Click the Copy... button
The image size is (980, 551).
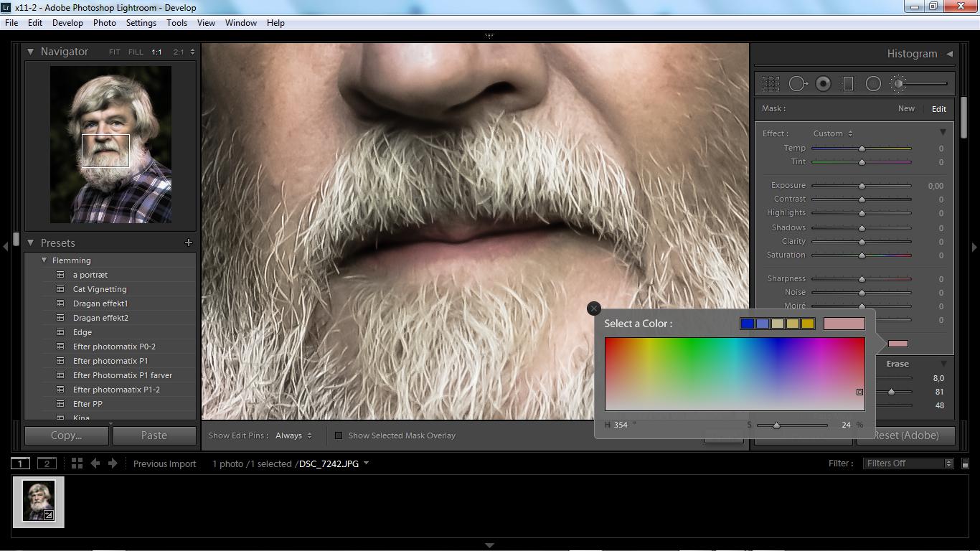click(x=67, y=435)
